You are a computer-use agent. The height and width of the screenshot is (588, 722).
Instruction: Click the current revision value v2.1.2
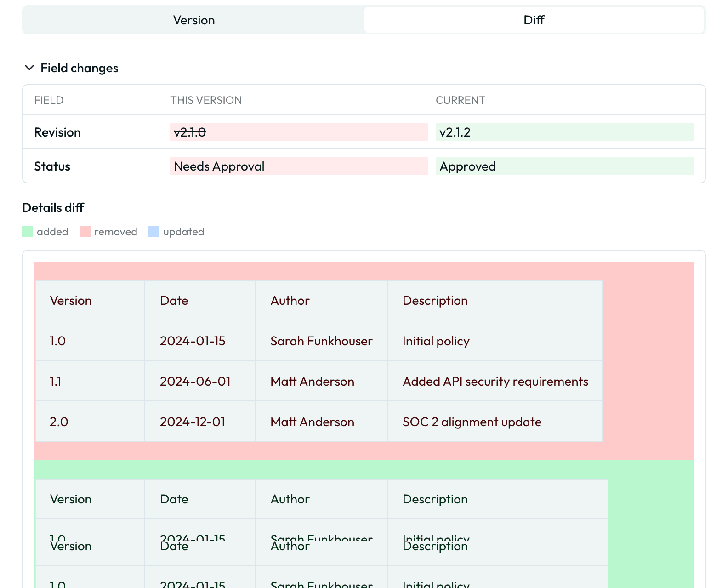455,132
